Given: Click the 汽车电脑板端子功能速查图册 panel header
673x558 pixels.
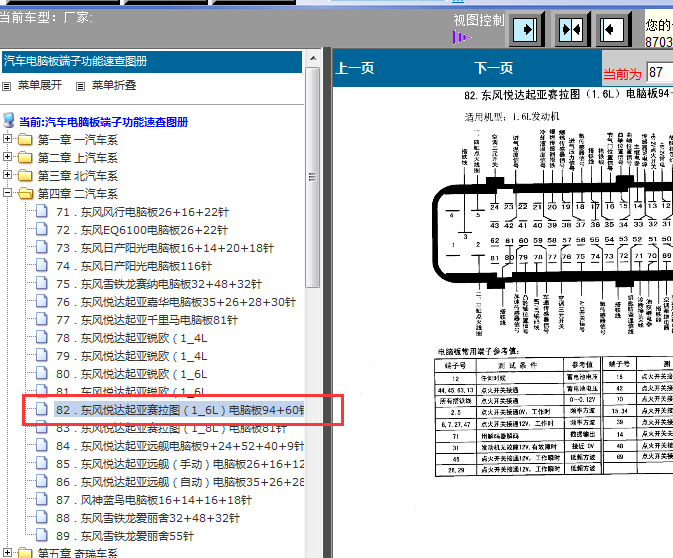Looking at the screenshot, I should [152, 62].
